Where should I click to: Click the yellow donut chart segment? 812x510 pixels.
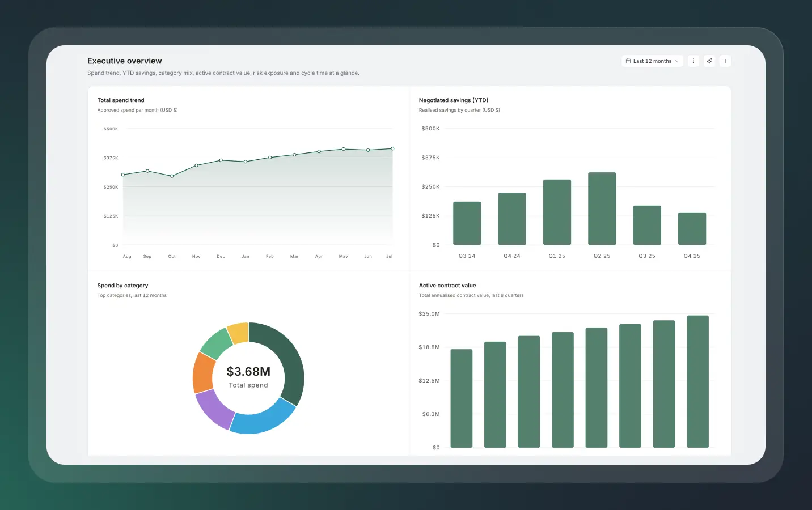tap(239, 333)
